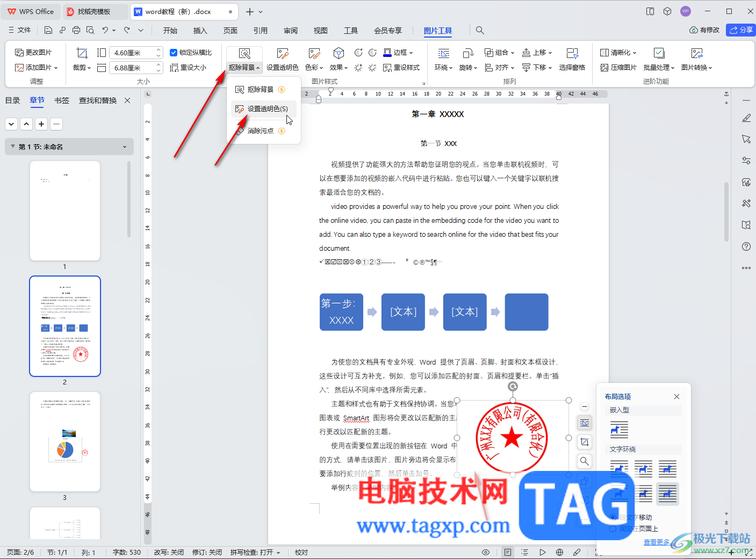
Task: Select the Move with Text (随文字移动) radio button
Action: (x=613, y=517)
